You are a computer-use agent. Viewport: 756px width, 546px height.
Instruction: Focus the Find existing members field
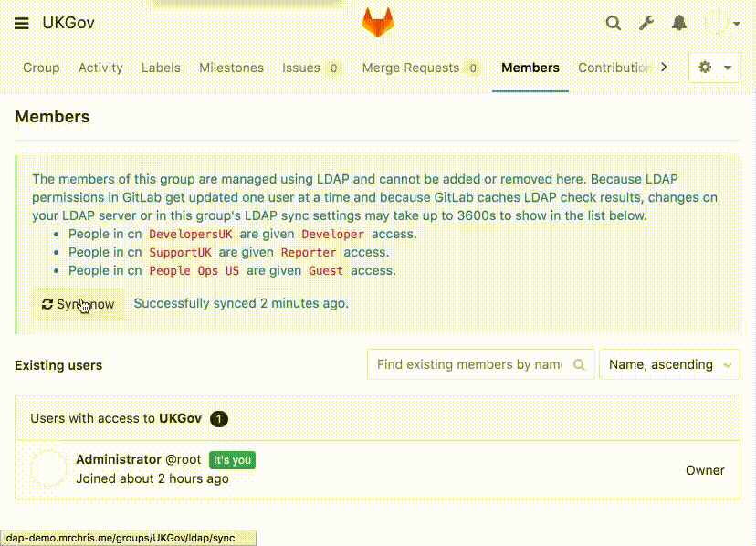coord(467,364)
